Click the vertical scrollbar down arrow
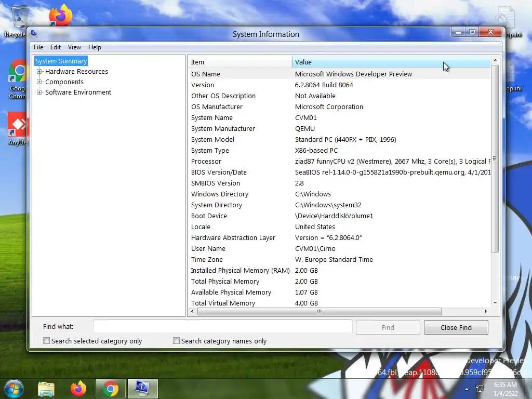 [x=495, y=302]
